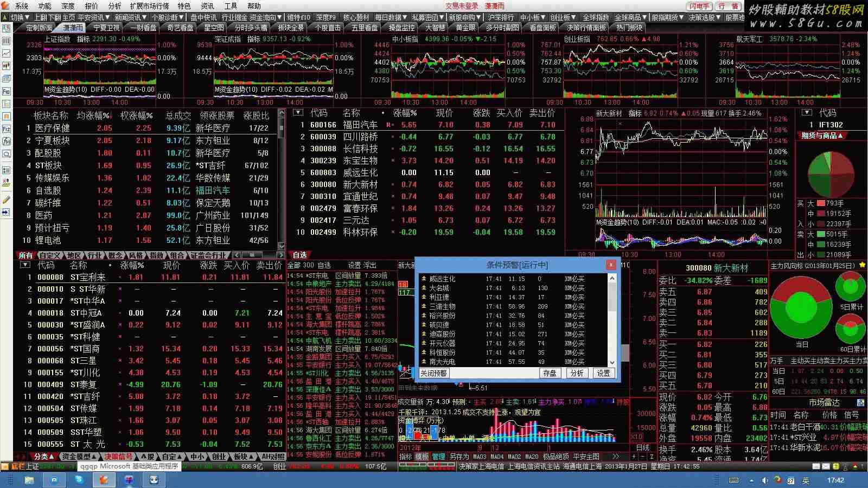868x488 pixels.
Task: Close the 条件预警 dialog
Action: click(611, 265)
